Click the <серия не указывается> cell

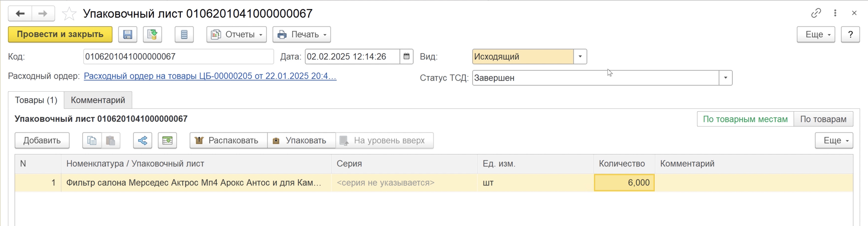[404, 183]
